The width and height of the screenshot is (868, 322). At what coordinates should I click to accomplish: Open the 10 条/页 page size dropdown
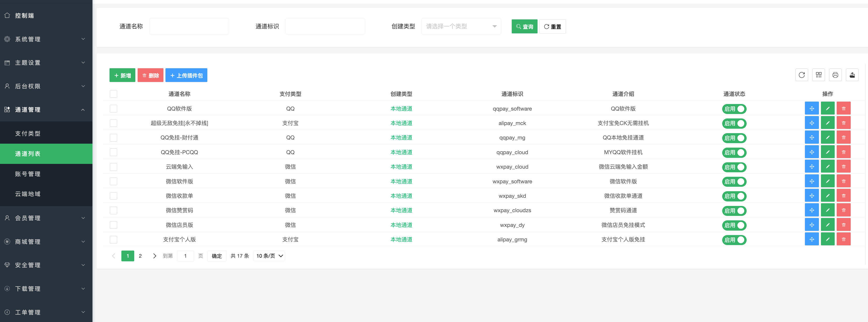[x=268, y=256]
